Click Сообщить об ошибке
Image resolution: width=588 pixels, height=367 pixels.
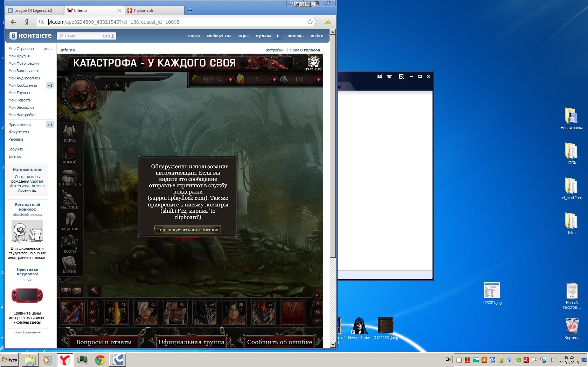(x=279, y=342)
